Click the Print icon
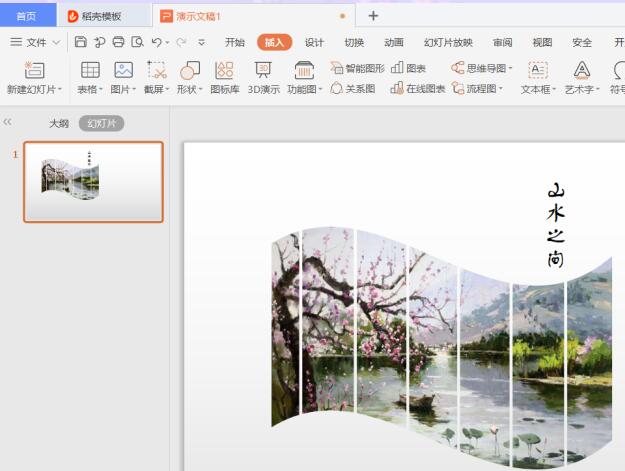 point(118,42)
